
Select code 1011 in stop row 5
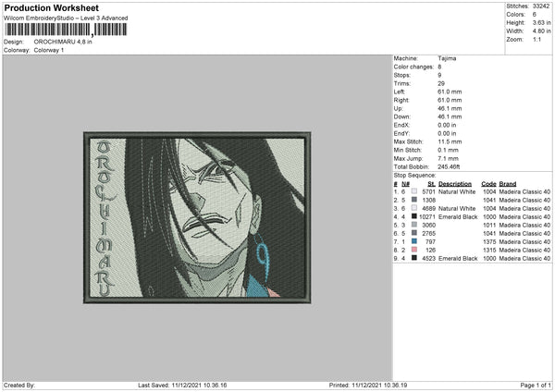(489, 226)
